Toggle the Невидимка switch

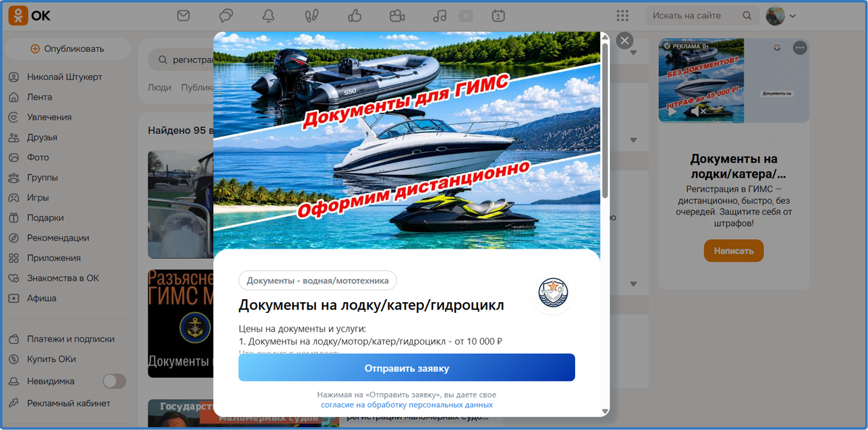(x=114, y=381)
